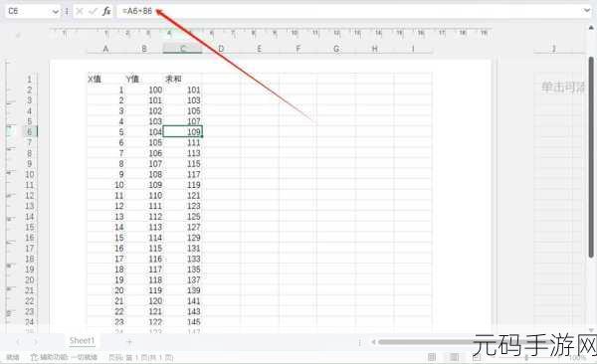The height and width of the screenshot is (364, 597).
Task: Switch to Normal view icon in status bar
Action: click(432, 357)
